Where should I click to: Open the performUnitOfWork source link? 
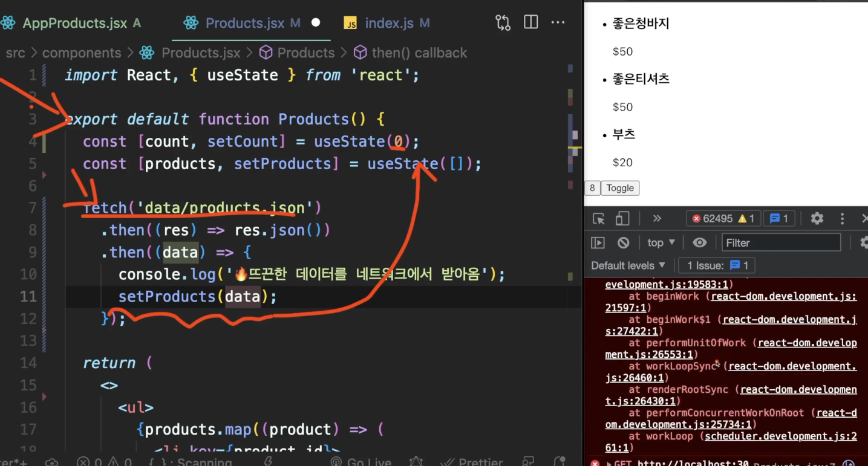click(x=731, y=349)
